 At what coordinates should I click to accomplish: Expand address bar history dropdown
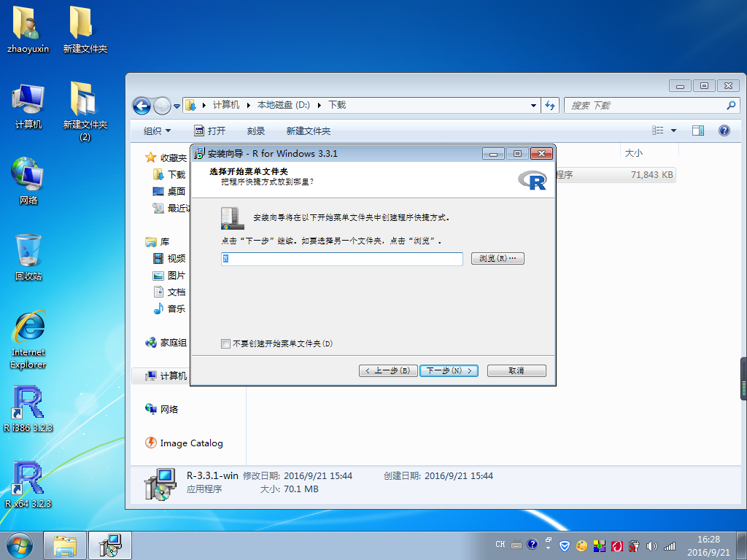533,106
